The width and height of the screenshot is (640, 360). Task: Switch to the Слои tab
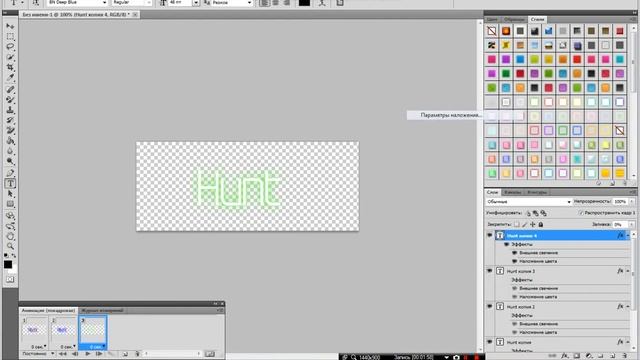pyautogui.click(x=492, y=192)
